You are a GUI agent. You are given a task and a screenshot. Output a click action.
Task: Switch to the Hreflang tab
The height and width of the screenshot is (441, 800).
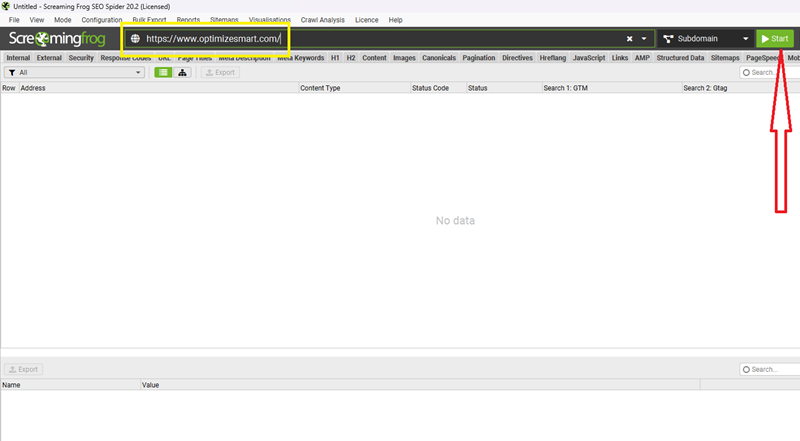pyautogui.click(x=553, y=58)
